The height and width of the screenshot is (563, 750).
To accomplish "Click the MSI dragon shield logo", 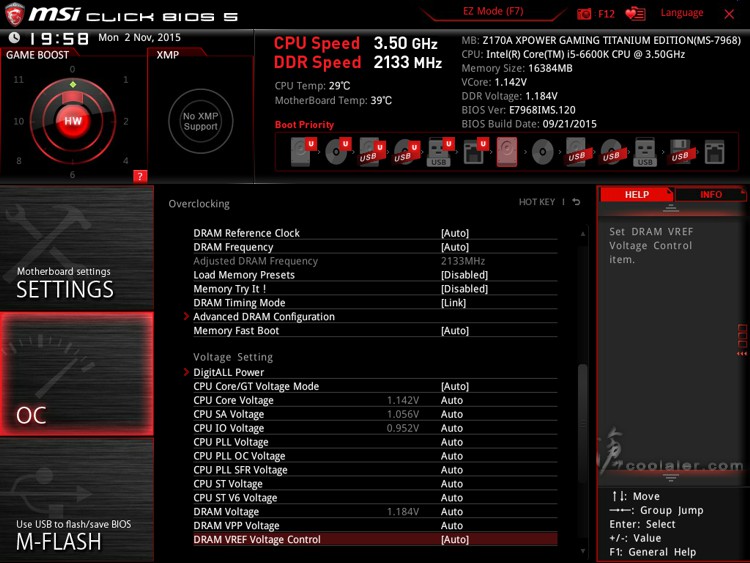I will click(x=14, y=14).
